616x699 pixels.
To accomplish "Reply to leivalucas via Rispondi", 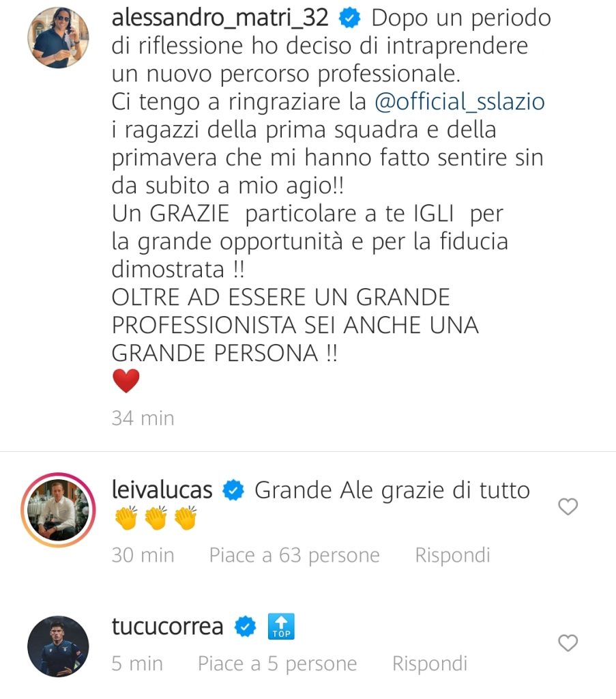I will (452, 556).
